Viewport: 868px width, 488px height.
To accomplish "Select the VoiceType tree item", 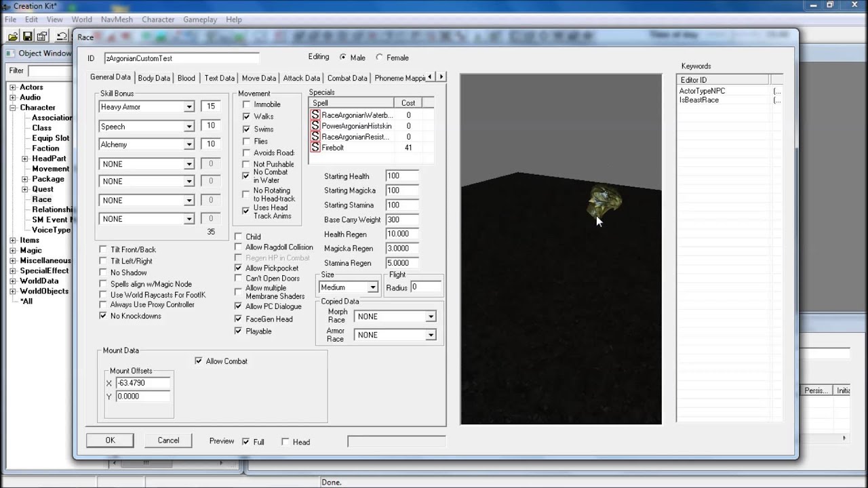I will [52, 230].
